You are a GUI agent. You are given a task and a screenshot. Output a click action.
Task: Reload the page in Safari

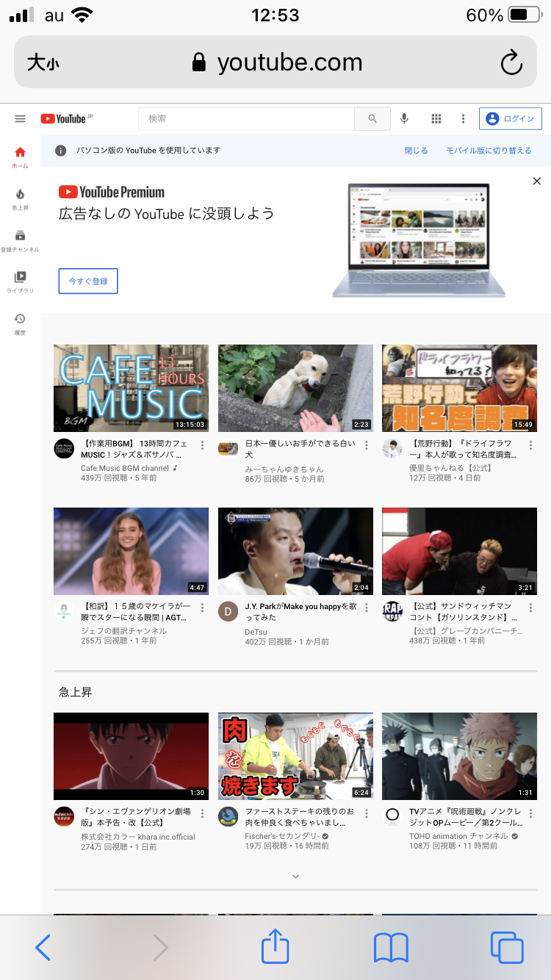(x=511, y=63)
